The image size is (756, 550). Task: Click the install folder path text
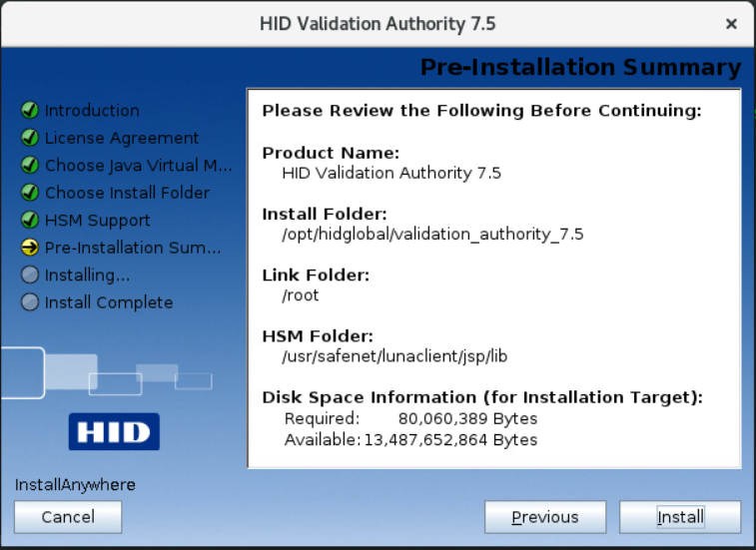point(433,235)
